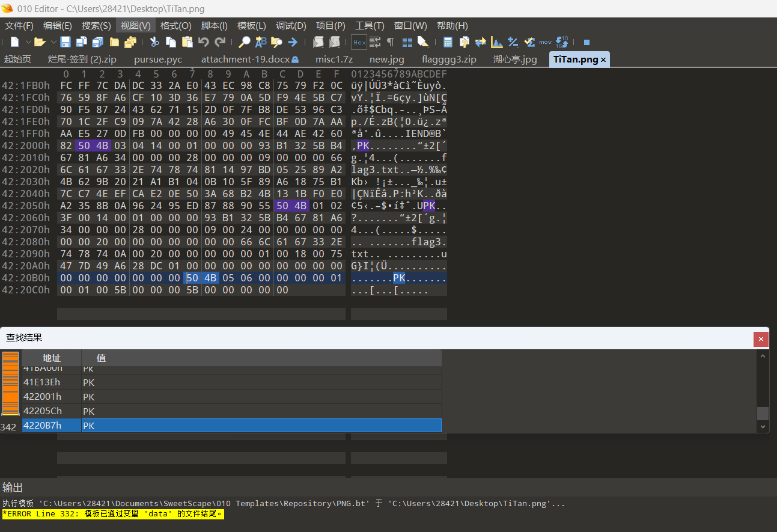Open the Calculator icon
The height and width of the screenshot is (532, 777).
[x=448, y=42]
